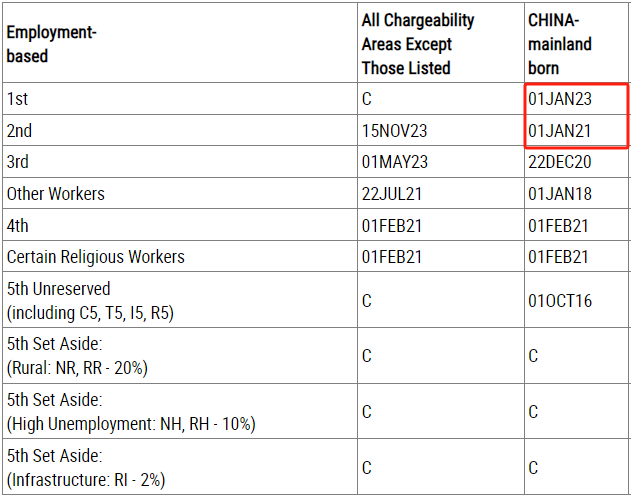Screen dimensions: 631x497
Task: Select the 22JUL21 date cell
Action: click(392, 194)
